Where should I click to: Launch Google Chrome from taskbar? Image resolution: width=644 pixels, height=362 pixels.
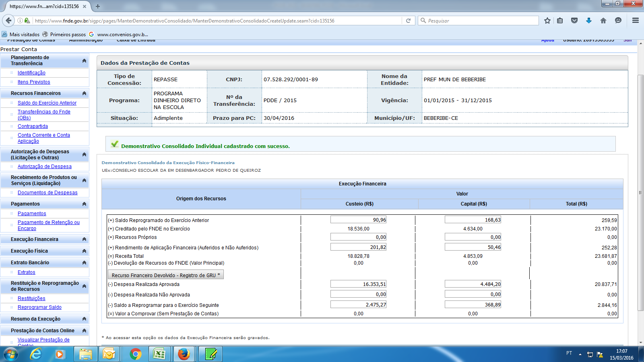(136, 354)
